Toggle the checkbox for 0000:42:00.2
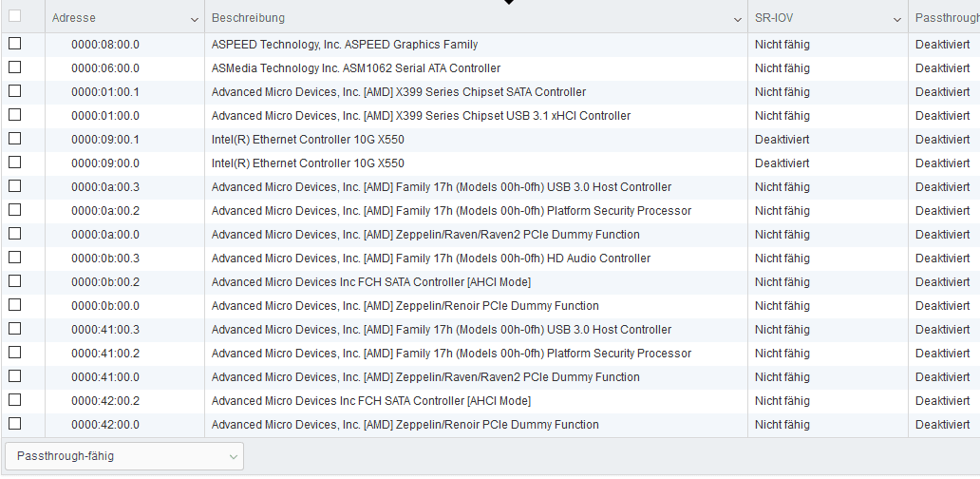 [x=14, y=400]
